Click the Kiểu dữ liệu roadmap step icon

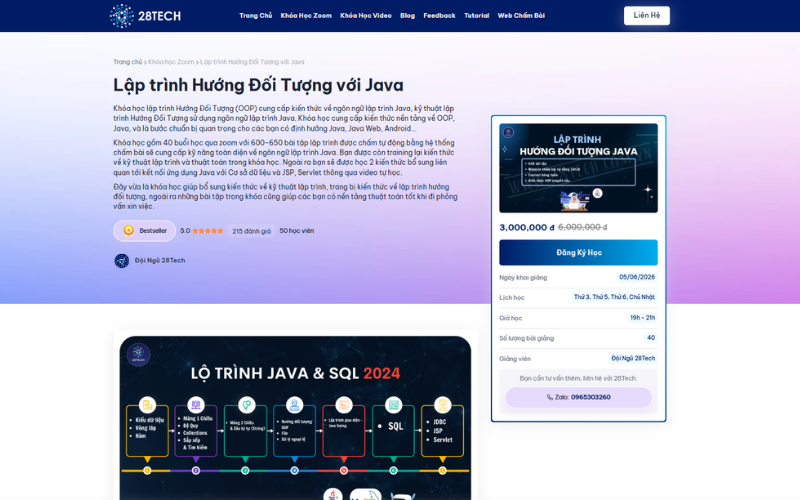pos(147,405)
